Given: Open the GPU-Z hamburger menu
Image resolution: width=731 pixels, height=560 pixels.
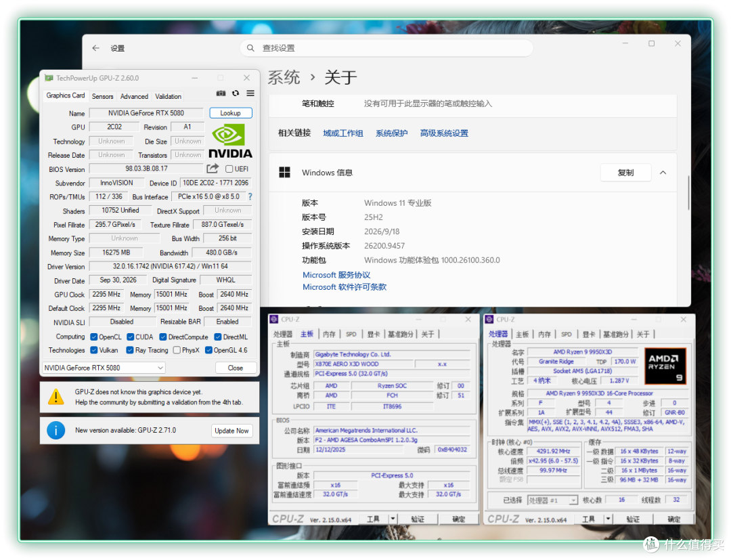Looking at the screenshot, I should click(x=250, y=93).
